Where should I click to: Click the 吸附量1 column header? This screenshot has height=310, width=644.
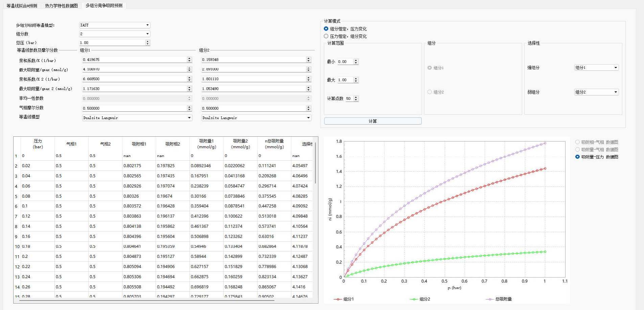point(206,144)
